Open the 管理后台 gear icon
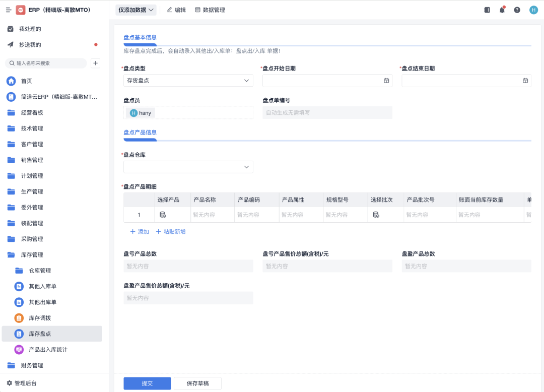The height and width of the screenshot is (392, 544). pos(10,383)
